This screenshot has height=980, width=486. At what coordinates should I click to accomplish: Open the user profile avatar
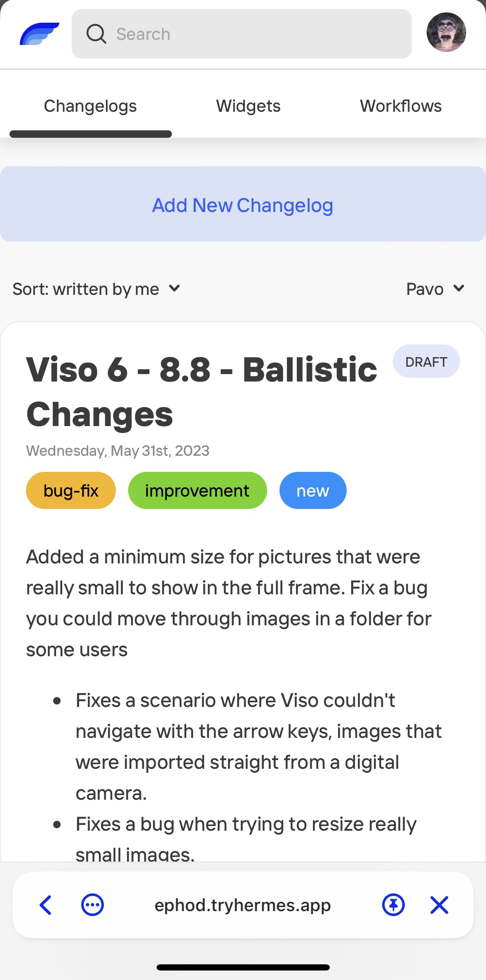point(446,32)
